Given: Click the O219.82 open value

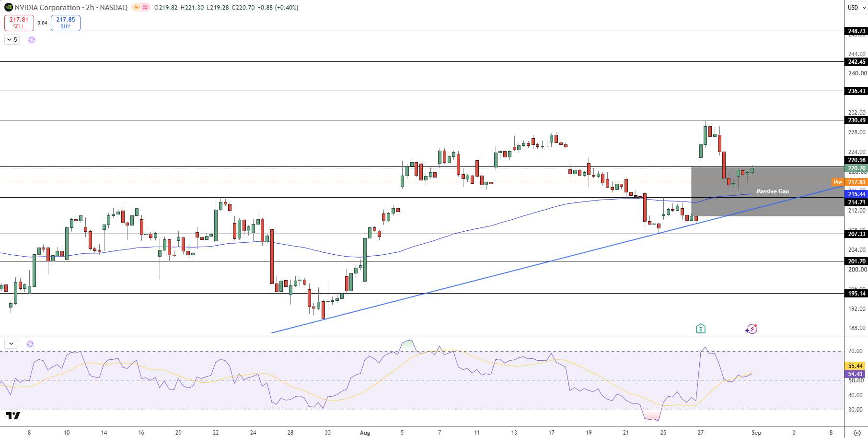Looking at the screenshot, I should click(x=165, y=8).
